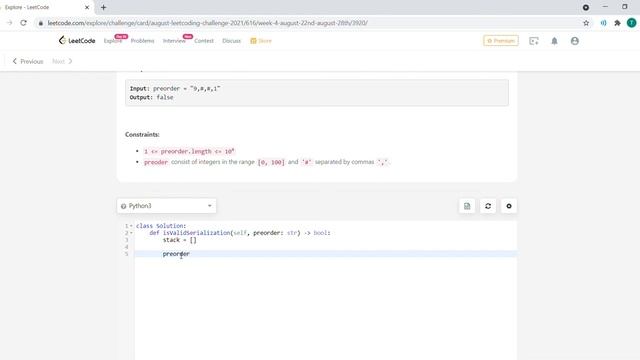This screenshot has height=360, width=640.
Task: Open the editor settings gear
Action: 509,206
